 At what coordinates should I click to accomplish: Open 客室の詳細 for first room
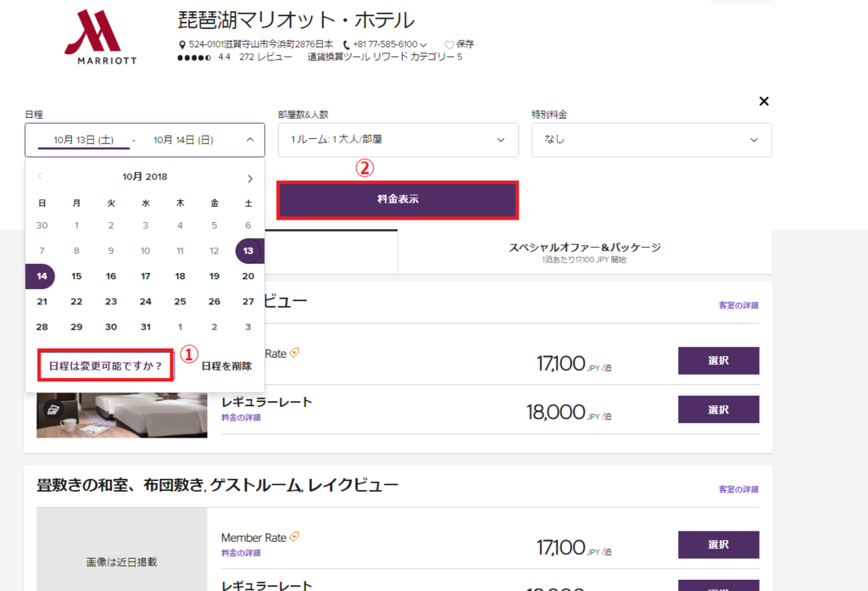click(x=738, y=305)
